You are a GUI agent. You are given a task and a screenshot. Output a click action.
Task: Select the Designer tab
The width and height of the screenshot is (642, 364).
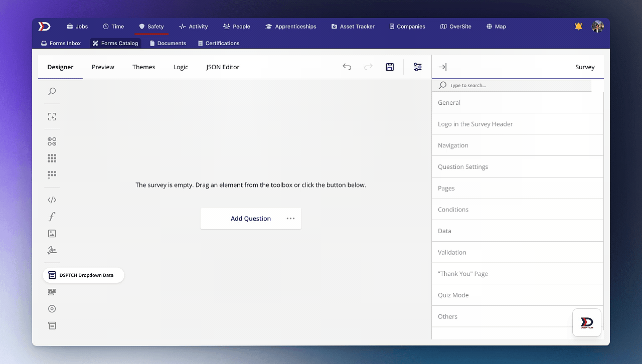[x=60, y=67]
